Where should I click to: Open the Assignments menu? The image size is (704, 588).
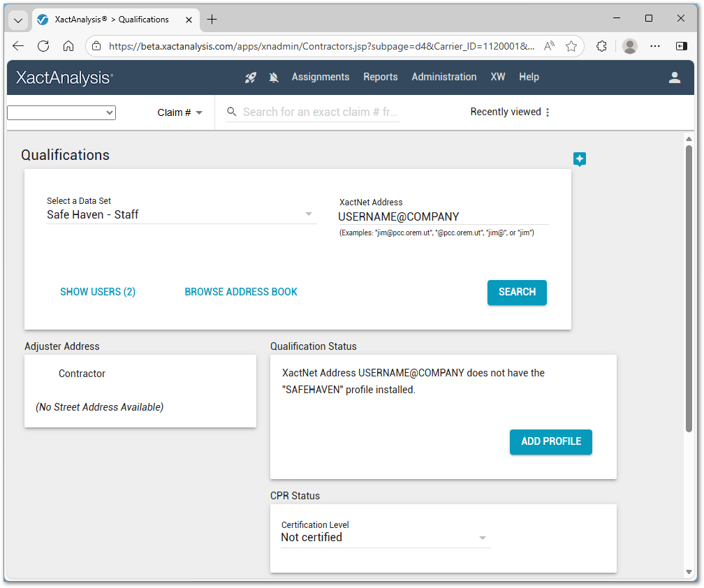coord(321,77)
